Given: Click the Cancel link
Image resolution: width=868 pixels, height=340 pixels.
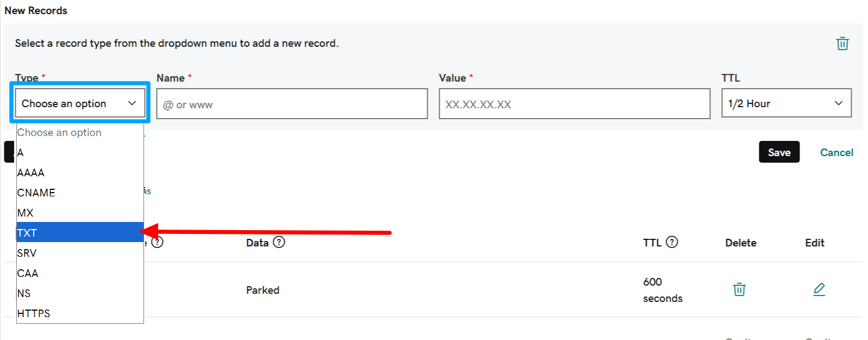Looking at the screenshot, I should (836, 152).
